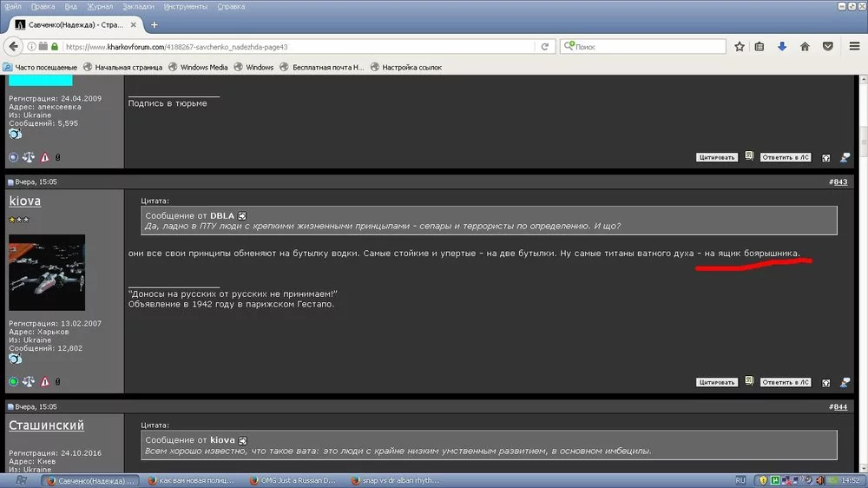The image size is (868, 488).
Task: Click the green padlock security icon
Action: coord(54,47)
